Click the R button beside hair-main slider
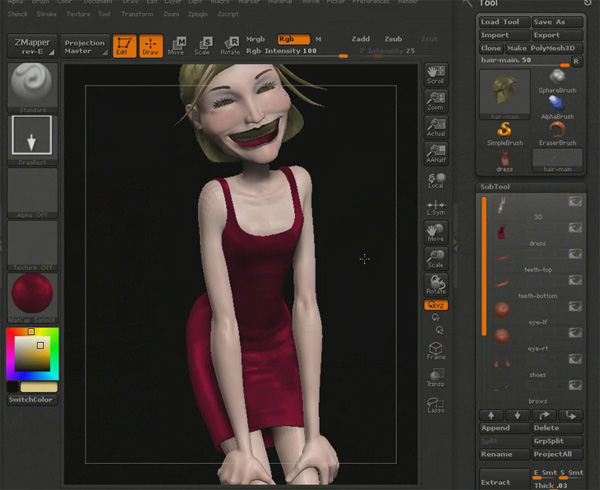This screenshot has width=600, height=490. [x=577, y=61]
